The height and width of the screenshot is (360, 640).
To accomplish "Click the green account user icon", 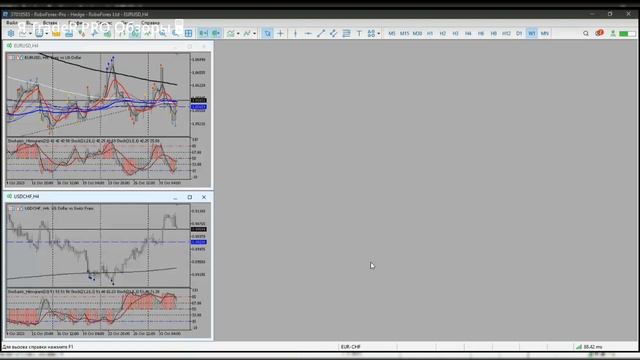I will (x=613, y=33).
